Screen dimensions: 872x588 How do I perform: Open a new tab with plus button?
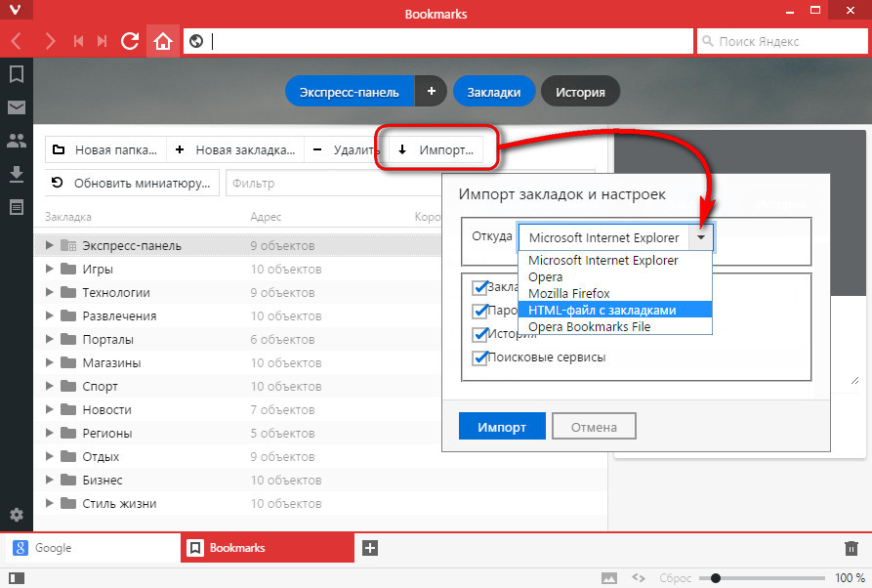point(370,548)
